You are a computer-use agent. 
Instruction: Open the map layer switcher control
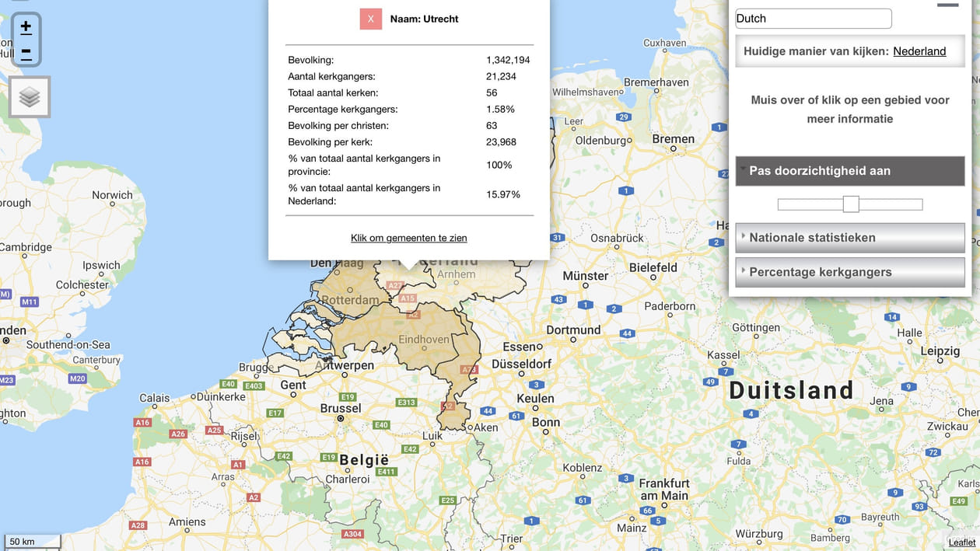29,96
